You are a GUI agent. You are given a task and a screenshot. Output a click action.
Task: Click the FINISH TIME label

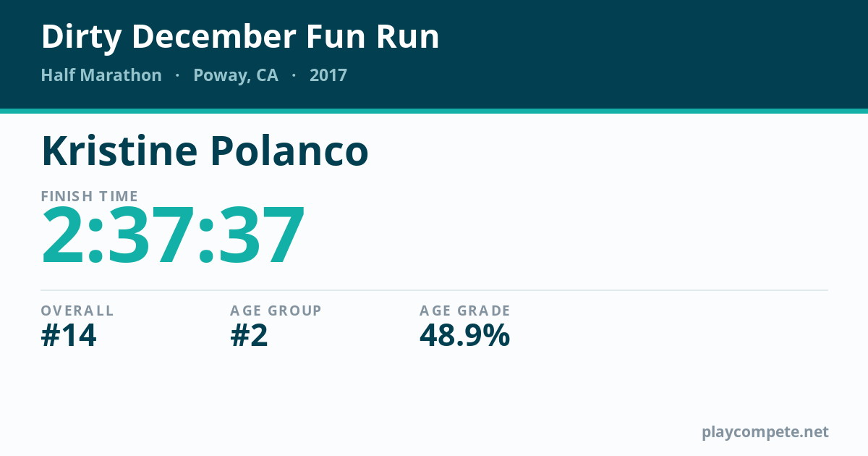click(90, 196)
